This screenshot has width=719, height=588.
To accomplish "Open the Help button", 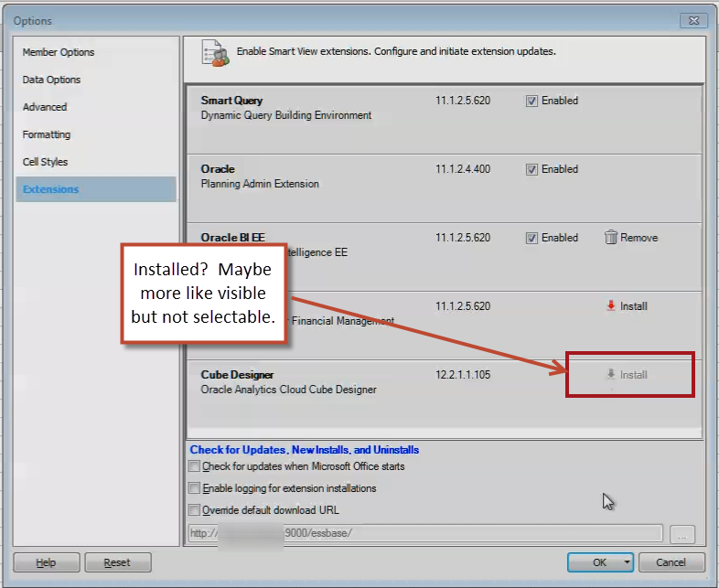I will click(x=47, y=562).
